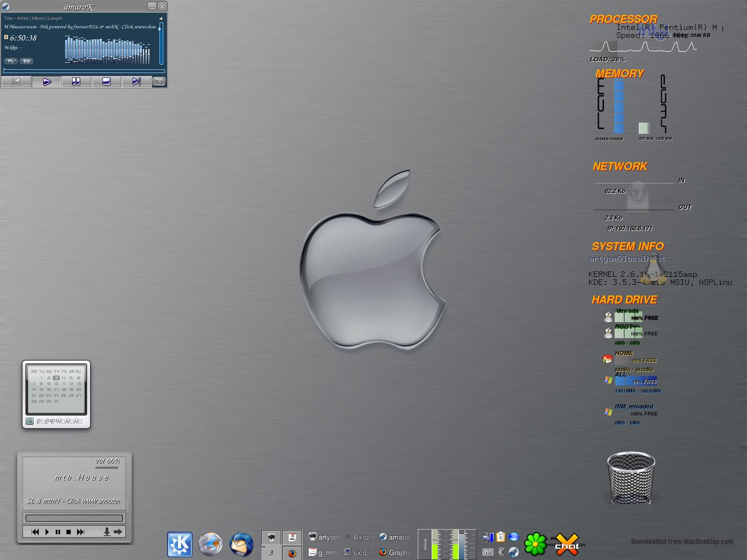
Task: Toggle time display plus sign in amaroK
Action: (x=6, y=37)
